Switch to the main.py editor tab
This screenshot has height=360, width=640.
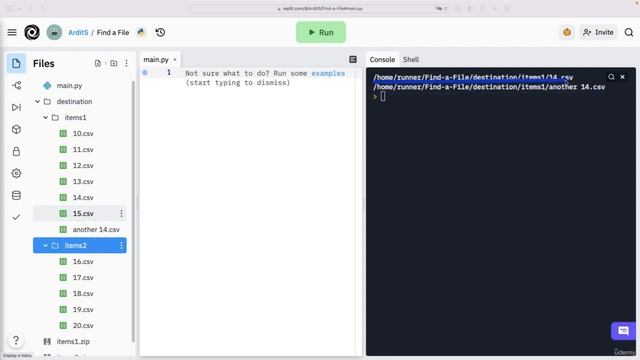(x=160, y=60)
